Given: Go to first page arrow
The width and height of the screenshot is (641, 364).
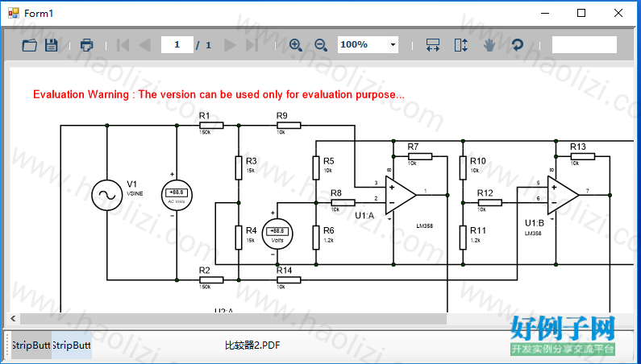Looking at the screenshot, I should 123,45.
